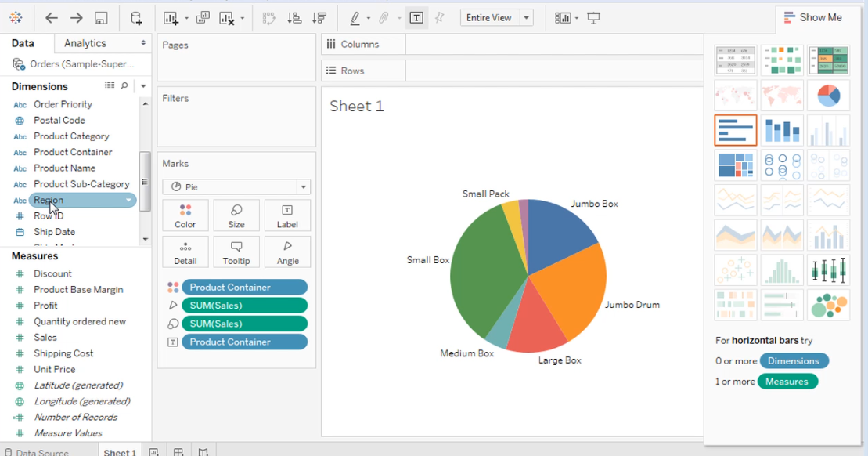The image size is (868, 456).
Task: Open the Pie mark type dropdown
Action: [x=302, y=186]
